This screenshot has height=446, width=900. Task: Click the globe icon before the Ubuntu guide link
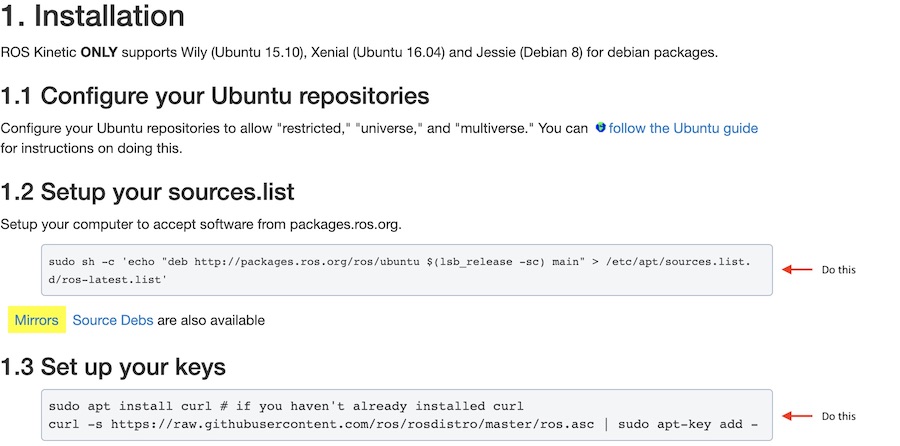[600, 128]
